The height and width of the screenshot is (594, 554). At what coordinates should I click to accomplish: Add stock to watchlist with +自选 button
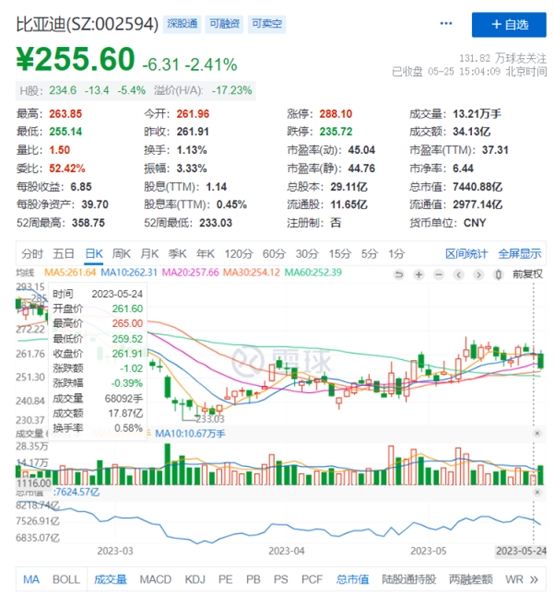click(509, 25)
